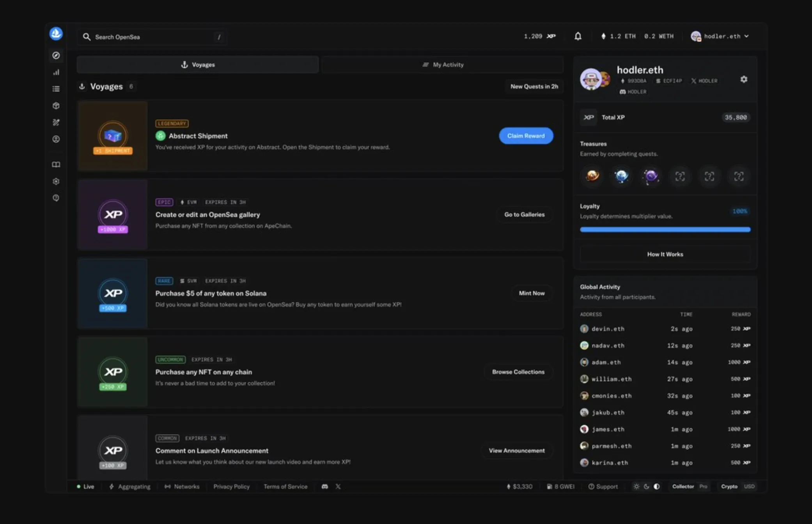Open the cube drops sidebar icon
Screen dimensions: 812x524
pyautogui.click(x=56, y=106)
